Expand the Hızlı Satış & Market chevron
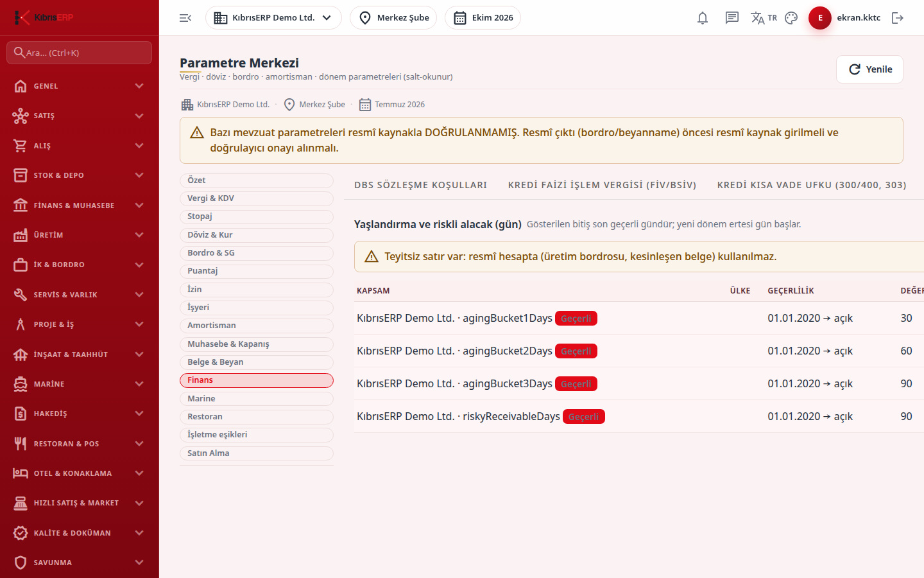The image size is (924, 578). pos(139,503)
